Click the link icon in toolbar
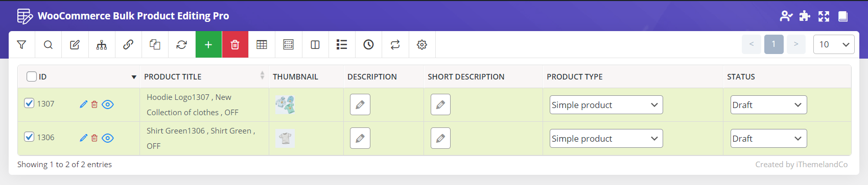This screenshot has width=868, height=185. [128, 44]
